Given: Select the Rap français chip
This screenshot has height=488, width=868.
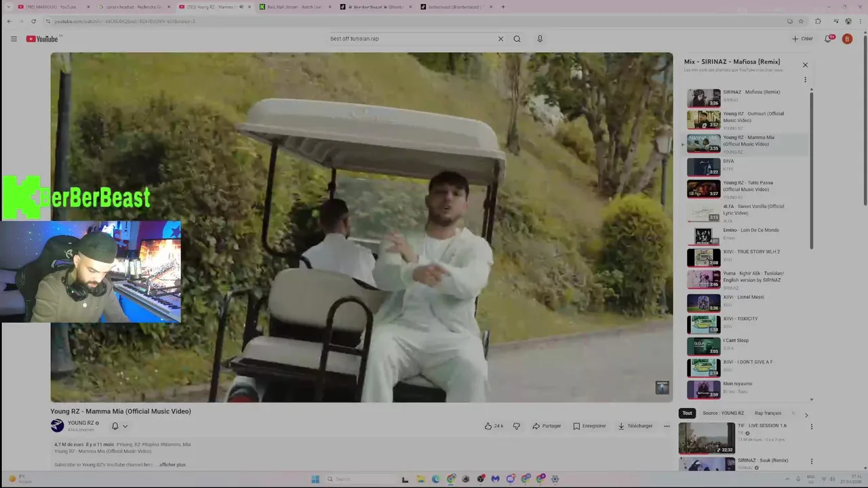Looking at the screenshot, I should click(x=768, y=413).
